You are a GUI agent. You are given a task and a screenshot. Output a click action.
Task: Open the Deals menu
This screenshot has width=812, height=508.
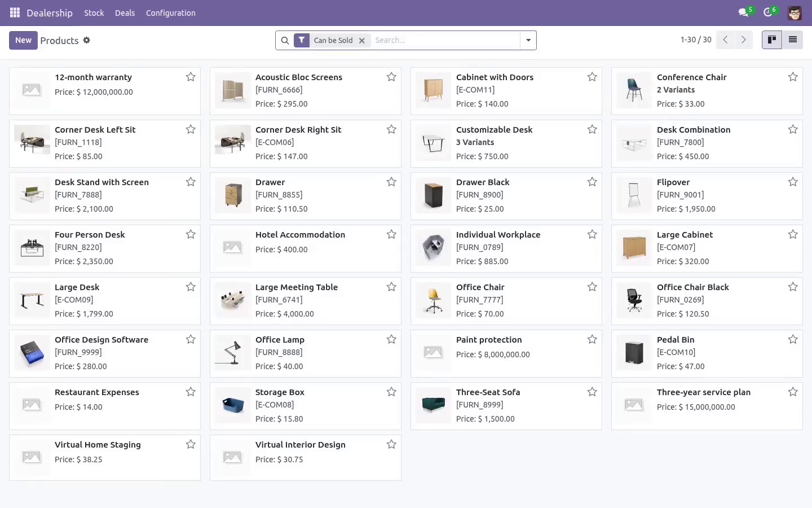[x=125, y=12]
